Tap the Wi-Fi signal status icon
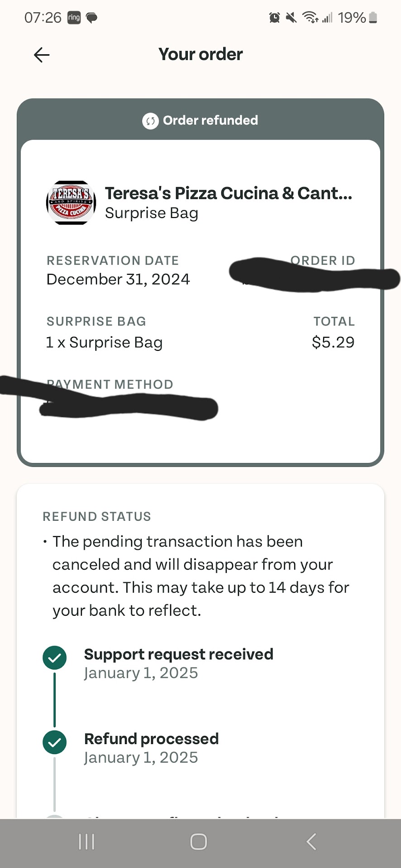 [x=310, y=18]
